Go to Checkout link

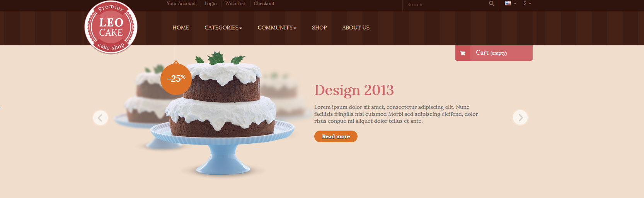264,3
